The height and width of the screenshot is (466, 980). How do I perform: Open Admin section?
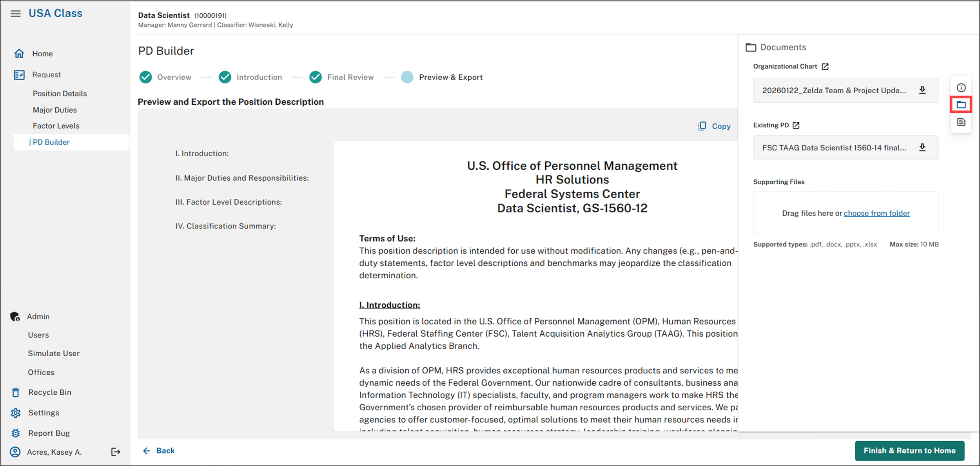point(38,316)
